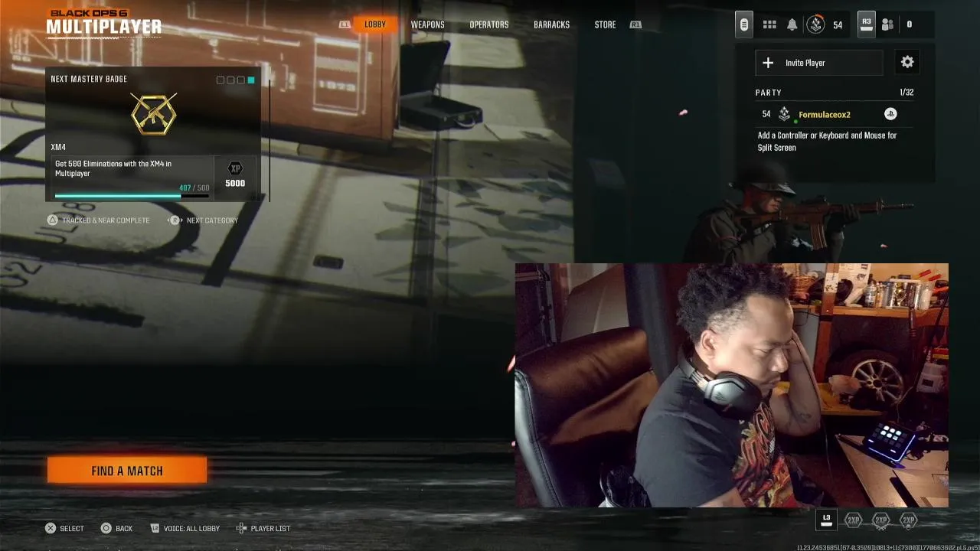
Task: Click the last 2XP token icon
Action: (909, 520)
